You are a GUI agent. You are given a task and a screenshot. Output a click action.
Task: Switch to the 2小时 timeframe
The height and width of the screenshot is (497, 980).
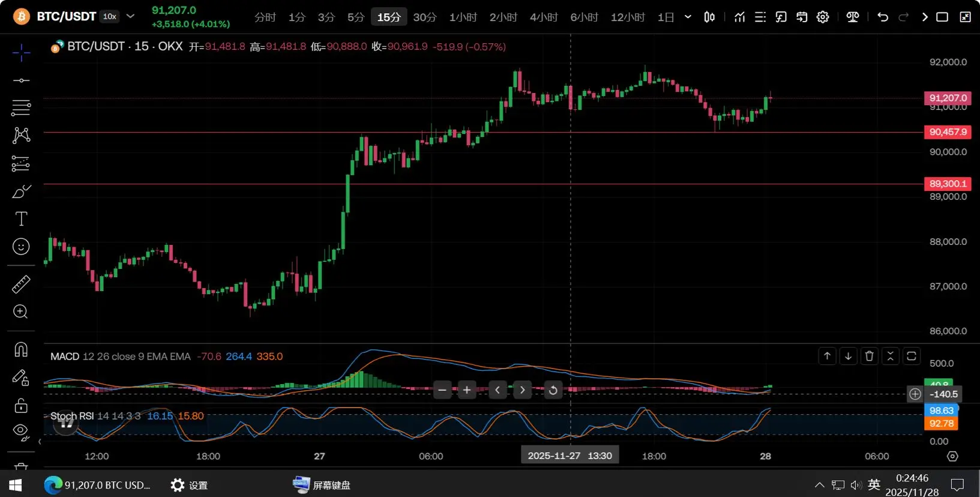coord(503,17)
